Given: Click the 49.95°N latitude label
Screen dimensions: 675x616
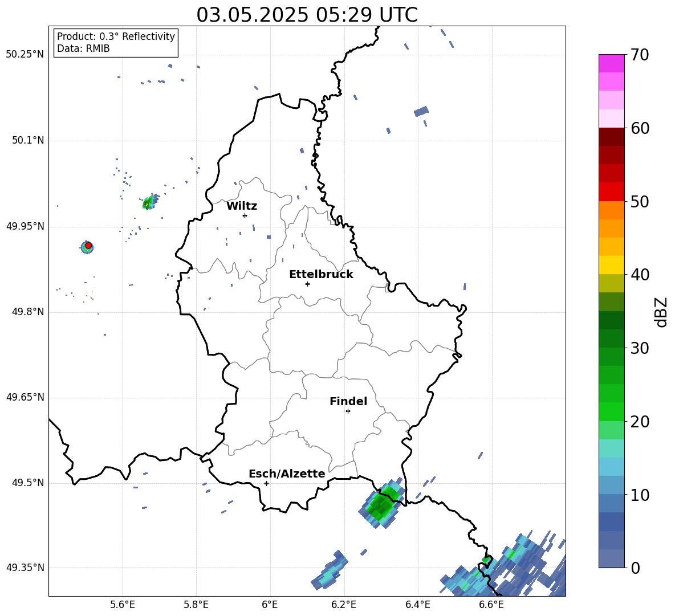Looking at the screenshot, I should click(x=25, y=226).
